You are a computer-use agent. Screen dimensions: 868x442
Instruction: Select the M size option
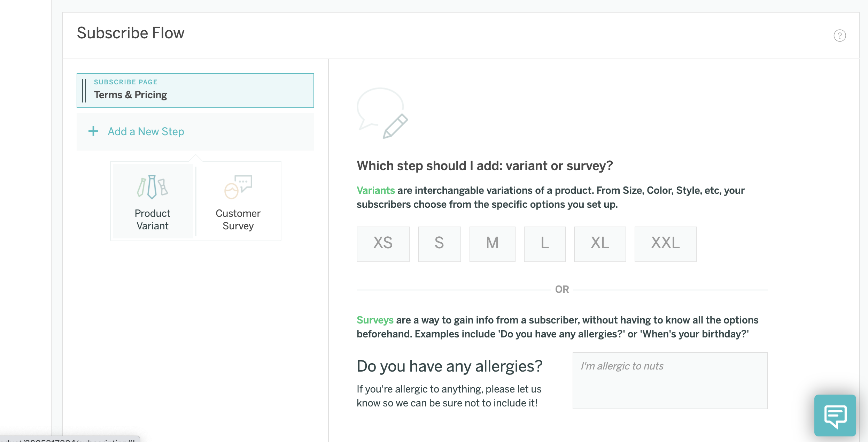pos(492,244)
